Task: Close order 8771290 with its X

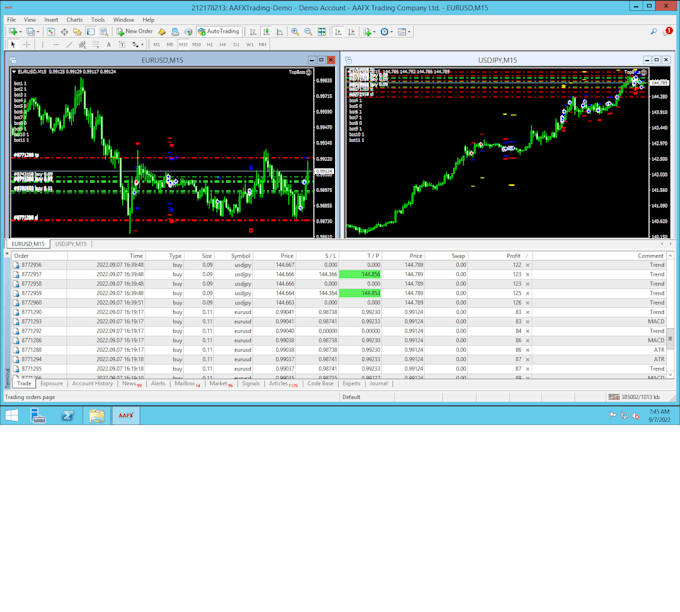Action: pos(528,312)
